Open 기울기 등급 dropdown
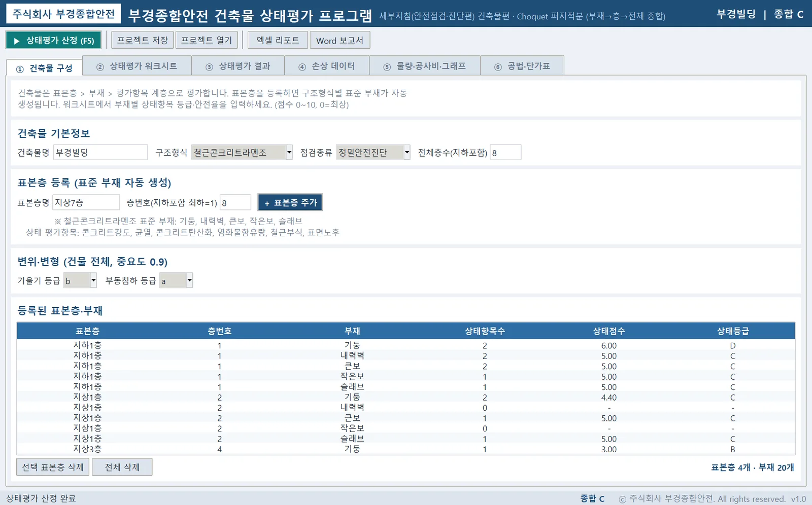The image size is (812, 505). tap(80, 280)
